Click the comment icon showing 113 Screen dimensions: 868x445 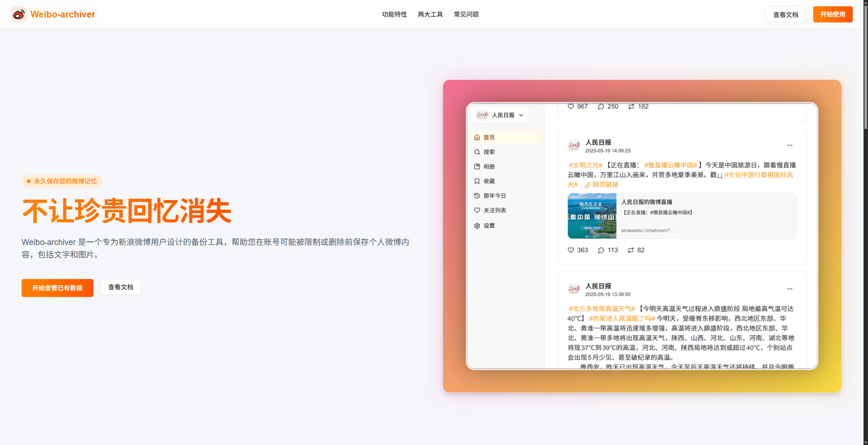pos(601,250)
